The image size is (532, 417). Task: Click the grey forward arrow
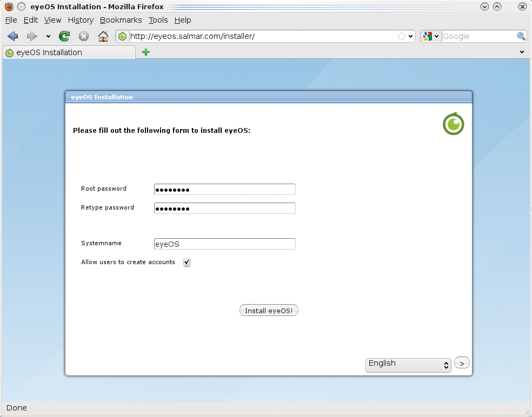[32, 36]
